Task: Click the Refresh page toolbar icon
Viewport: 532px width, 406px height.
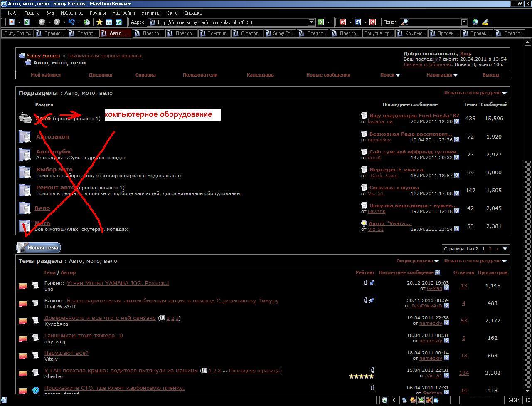Action: point(27,22)
